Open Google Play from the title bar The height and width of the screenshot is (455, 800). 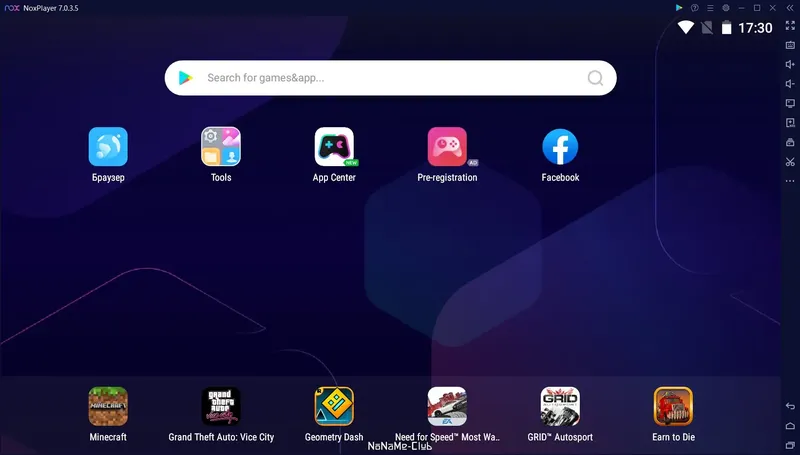(679, 8)
